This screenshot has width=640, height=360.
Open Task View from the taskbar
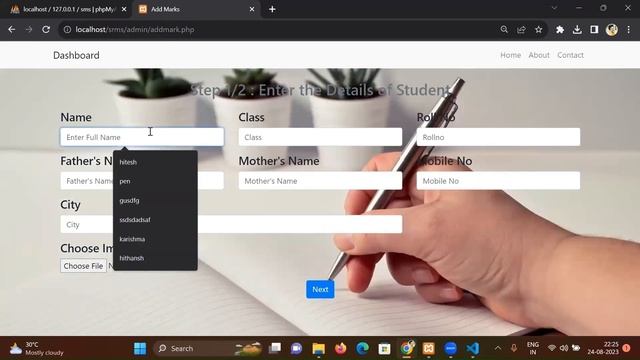click(275, 348)
